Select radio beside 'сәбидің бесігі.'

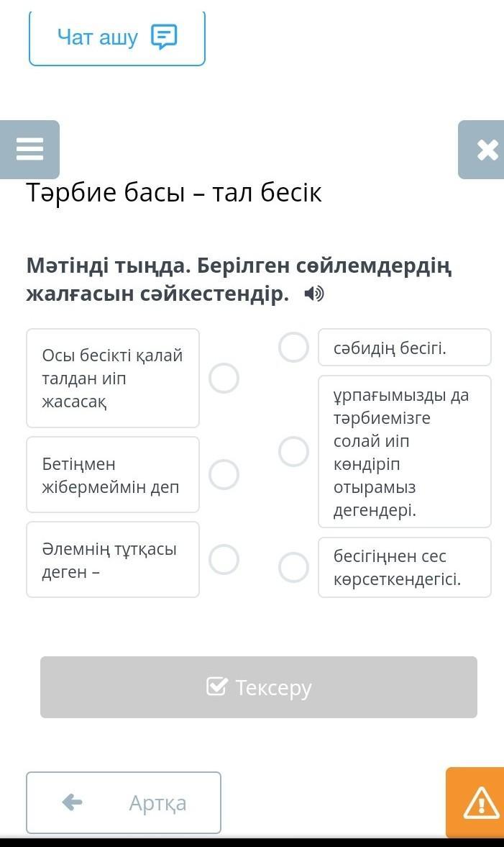[x=293, y=347]
